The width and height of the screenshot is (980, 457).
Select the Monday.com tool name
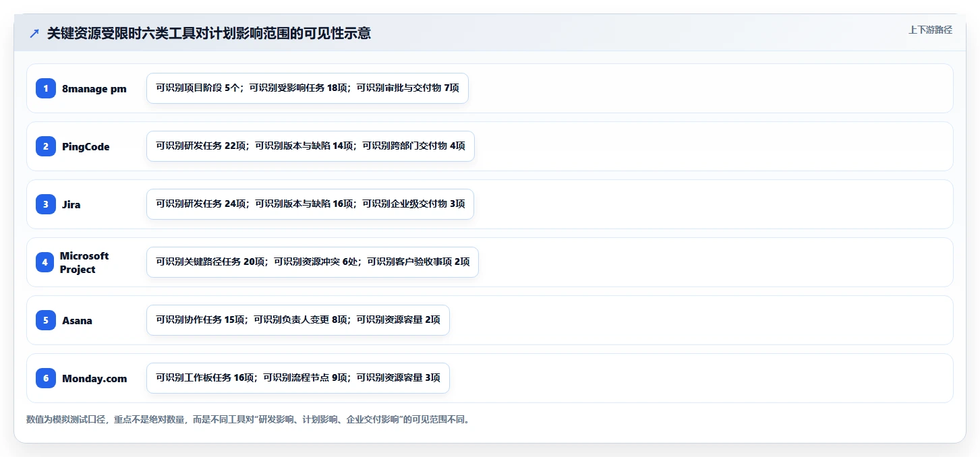(94, 378)
